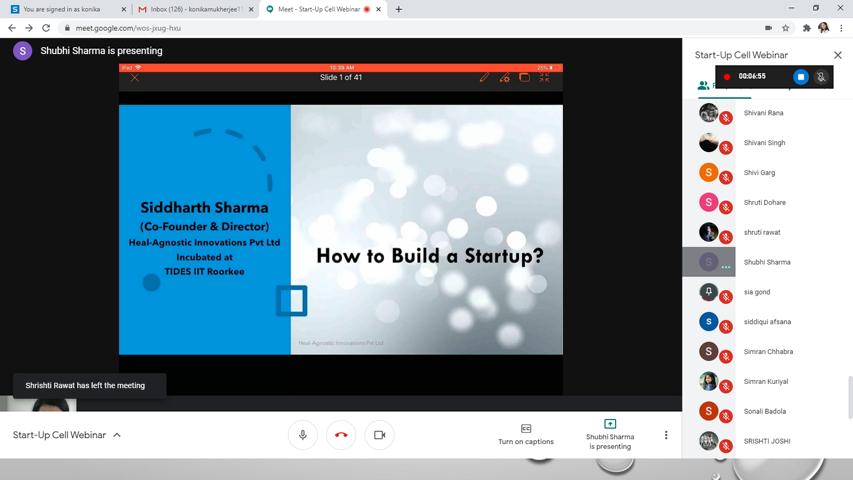Image resolution: width=853 pixels, height=480 pixels.
Task: Click siddiqui afsana's muted mic icon
Action: (x=726, y=327)
